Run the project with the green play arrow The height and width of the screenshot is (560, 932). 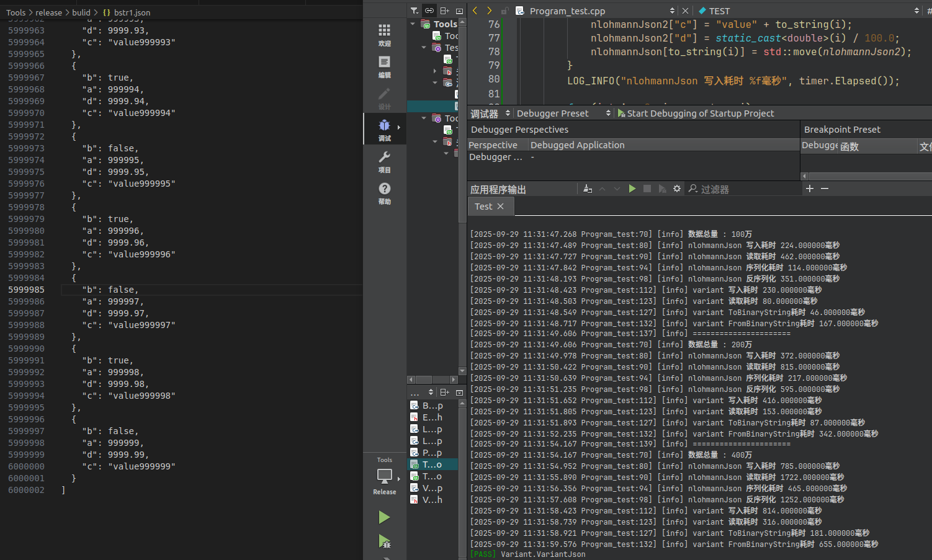[384, 517]
